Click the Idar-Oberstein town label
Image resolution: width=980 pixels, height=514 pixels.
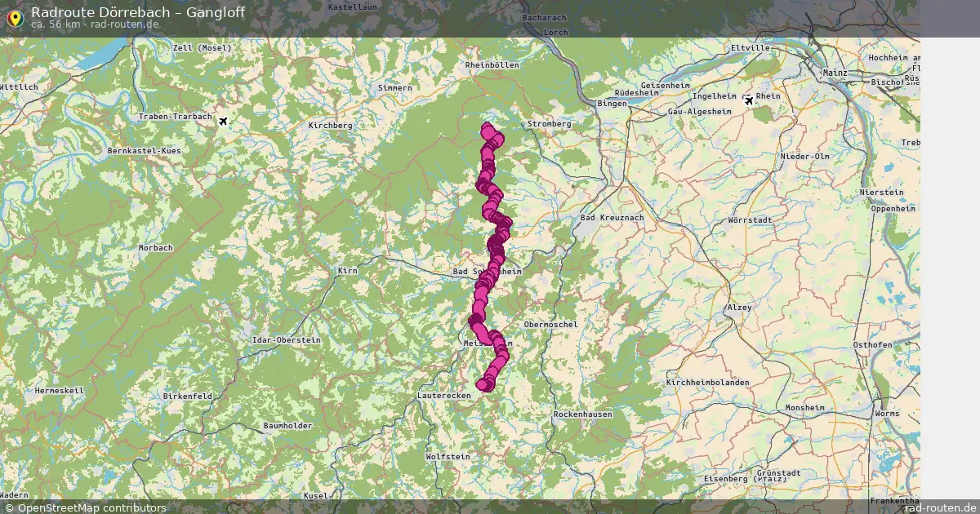[x=287, y=339]
